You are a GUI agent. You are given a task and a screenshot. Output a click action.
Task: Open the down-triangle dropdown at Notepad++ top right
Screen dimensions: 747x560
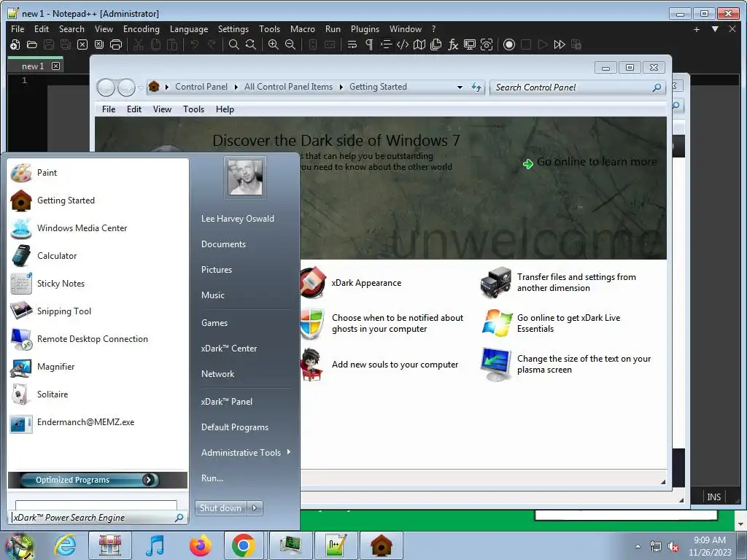click(x=715, y=29)
